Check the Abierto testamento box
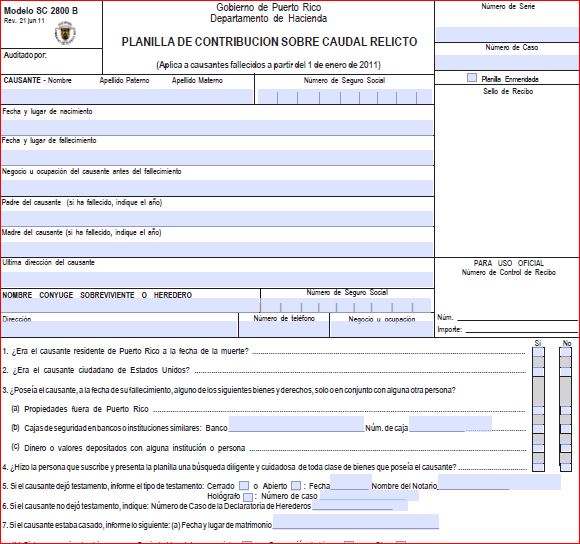Viewport: 580px width, 544px height. 296,486
